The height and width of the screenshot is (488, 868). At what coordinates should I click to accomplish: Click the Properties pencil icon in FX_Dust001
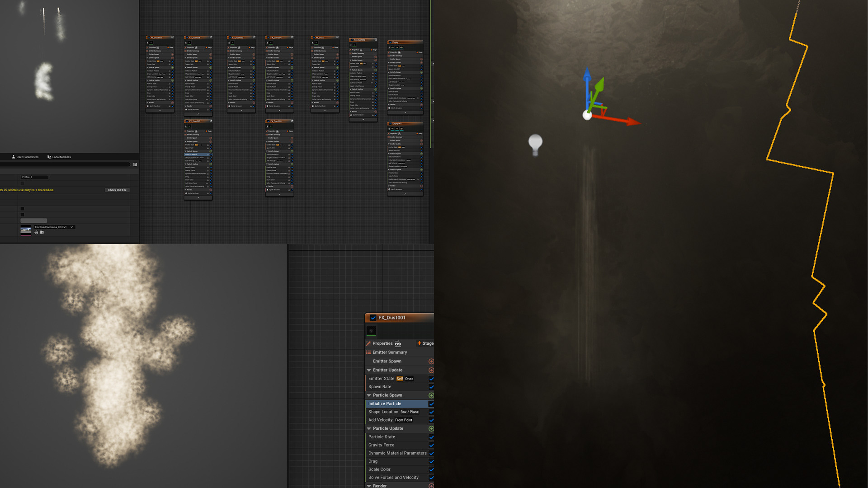368,343
